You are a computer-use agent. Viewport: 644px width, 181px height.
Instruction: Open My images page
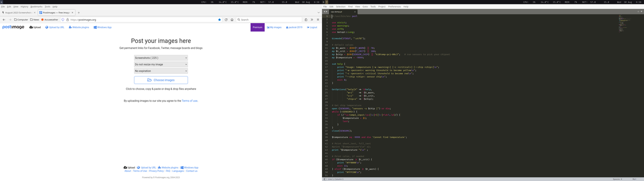(x=274, y=27)
